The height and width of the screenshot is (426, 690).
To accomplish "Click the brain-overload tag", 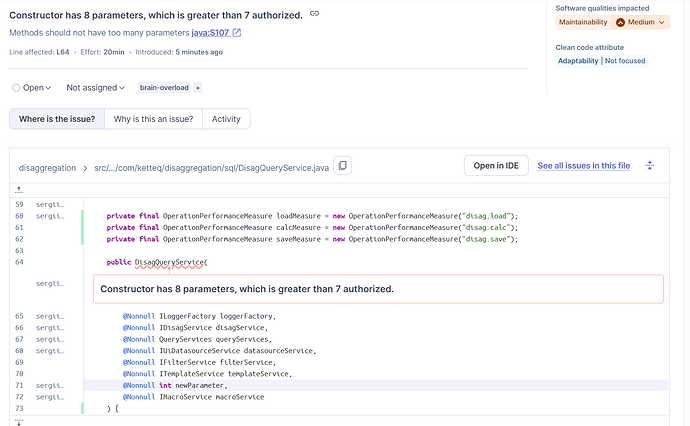I will [163, 88].
